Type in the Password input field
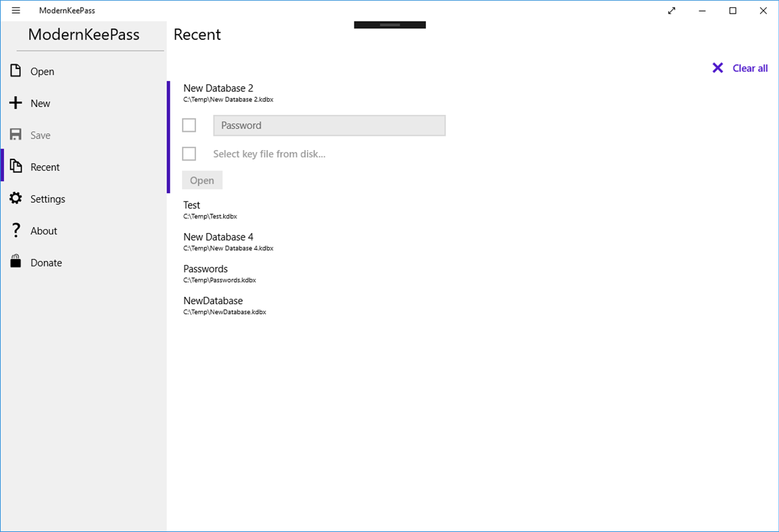The height and width of the screenshot is (532, 779). (x=329, y=125)
